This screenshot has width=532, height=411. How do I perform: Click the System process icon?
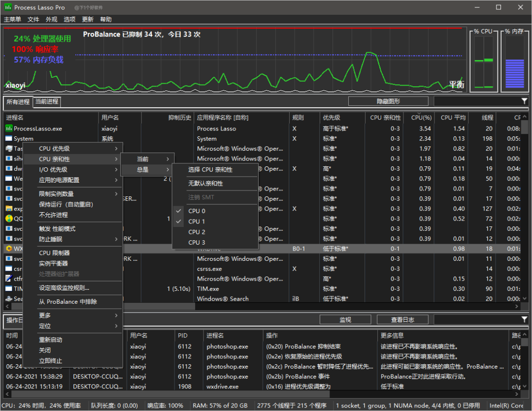coord(9,139)
